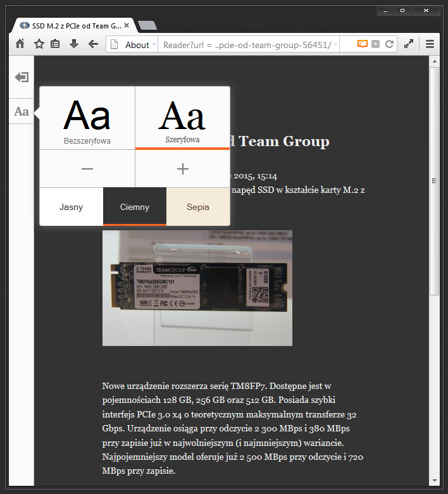Go to the home page
Screen dimensions: 448x494
[x=20, y=44]
